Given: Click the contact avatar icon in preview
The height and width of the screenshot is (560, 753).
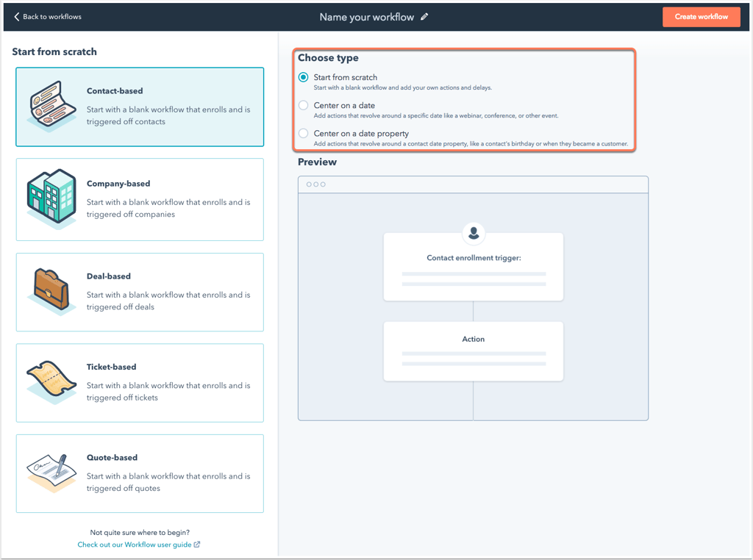Looking at the screenshot, I should (x=474, y=233).
